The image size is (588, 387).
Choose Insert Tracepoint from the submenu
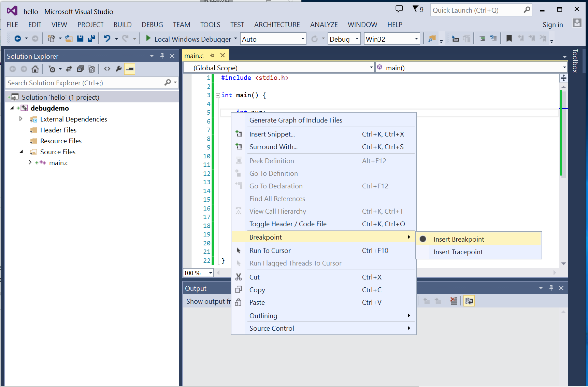point(478,252)
